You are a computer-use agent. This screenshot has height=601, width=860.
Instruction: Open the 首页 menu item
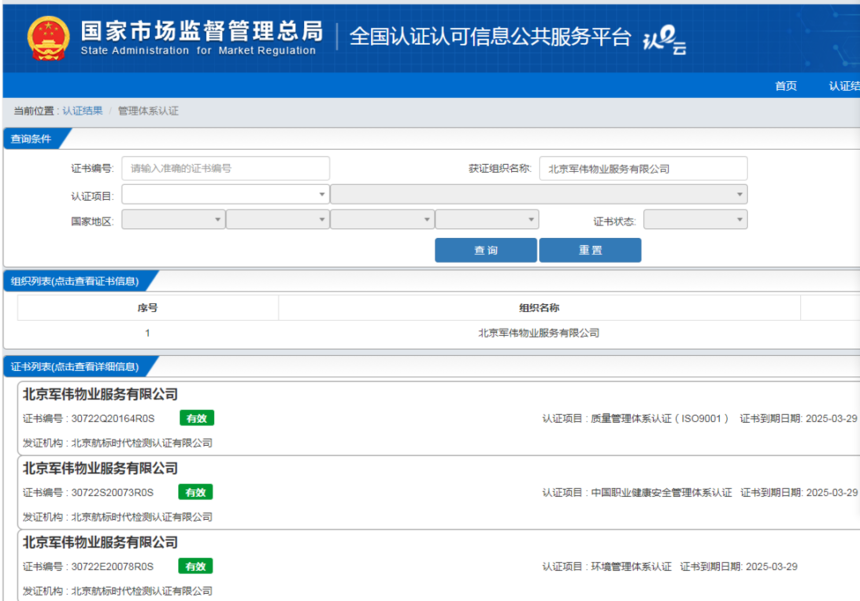click(x=786, y=86)
